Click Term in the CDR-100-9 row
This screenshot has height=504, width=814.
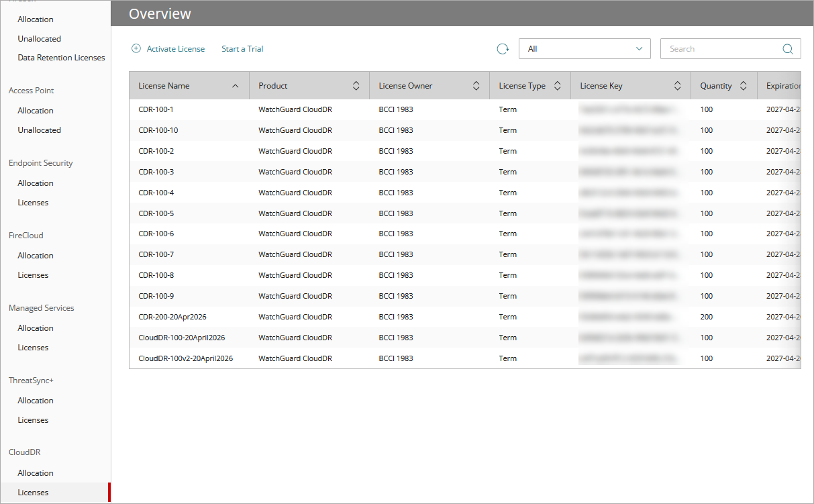pyautogui.click(x=508, y=296)
